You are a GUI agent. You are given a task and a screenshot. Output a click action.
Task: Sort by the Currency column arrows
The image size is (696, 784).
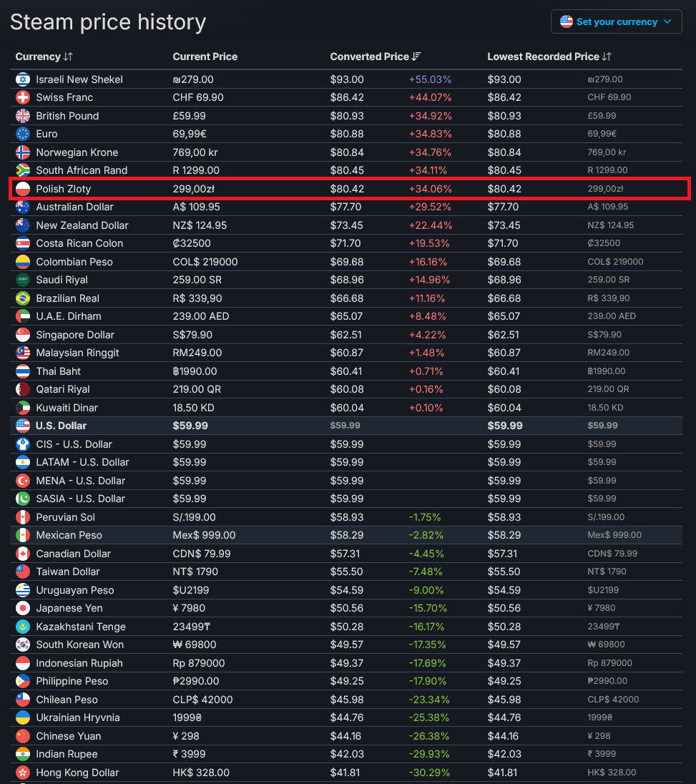[x=68, y=57]
